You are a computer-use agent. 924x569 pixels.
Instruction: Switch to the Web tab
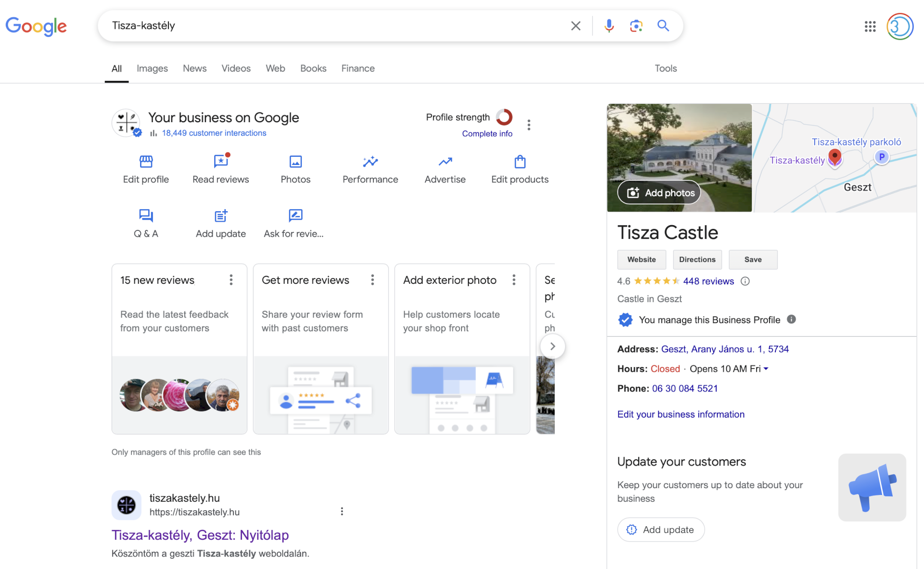point(275,69)
